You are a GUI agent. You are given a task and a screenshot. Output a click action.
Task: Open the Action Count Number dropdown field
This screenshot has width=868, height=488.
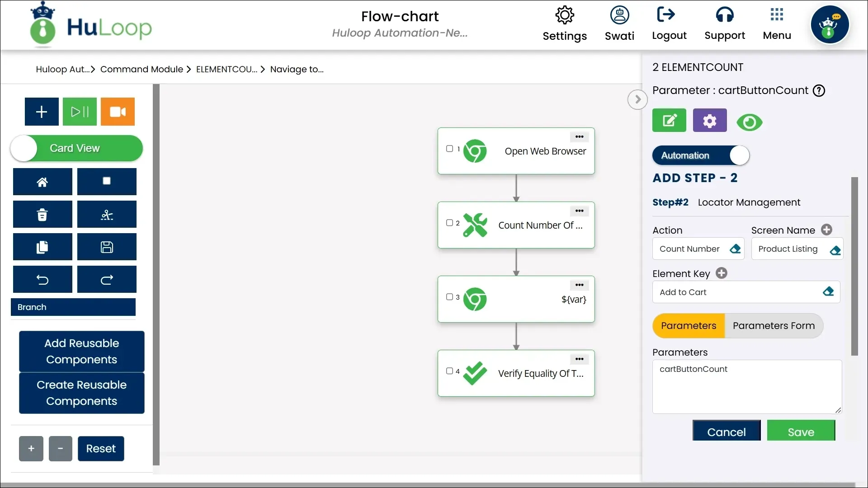[698, 249]
